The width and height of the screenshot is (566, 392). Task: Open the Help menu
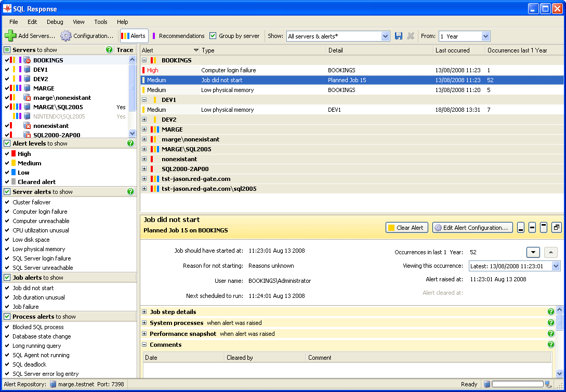pyautogui.click(x=122, y=22)
